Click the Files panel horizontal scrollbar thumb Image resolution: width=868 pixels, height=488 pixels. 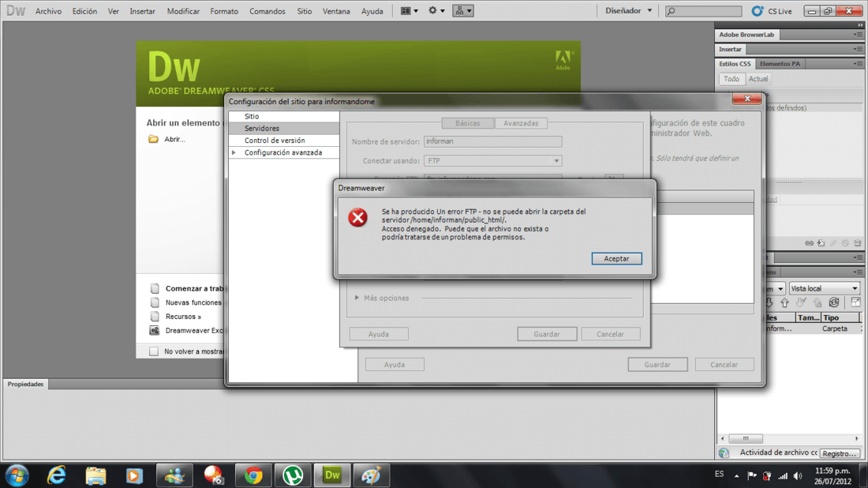745,438
